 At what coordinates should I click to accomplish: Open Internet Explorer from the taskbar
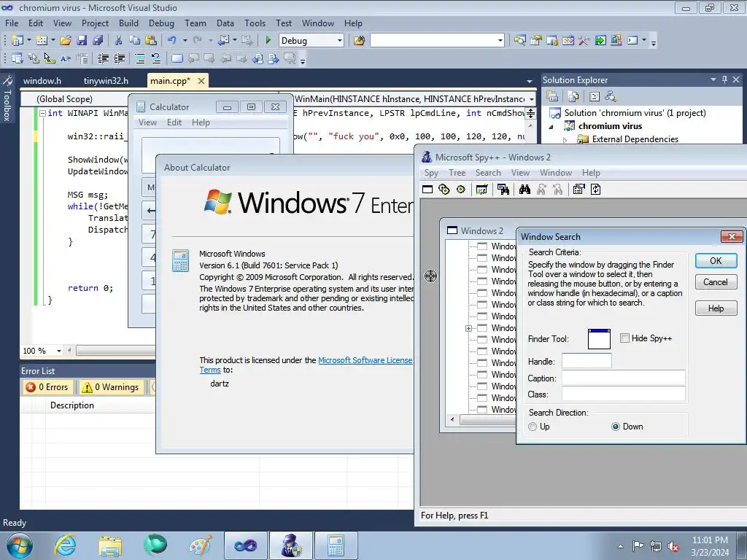click(x=65, y=545)
